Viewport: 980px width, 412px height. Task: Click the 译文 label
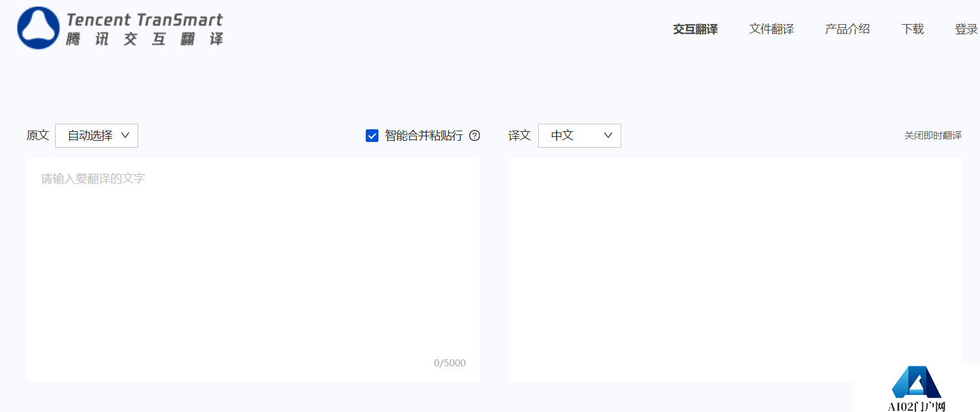pos(520,136)
